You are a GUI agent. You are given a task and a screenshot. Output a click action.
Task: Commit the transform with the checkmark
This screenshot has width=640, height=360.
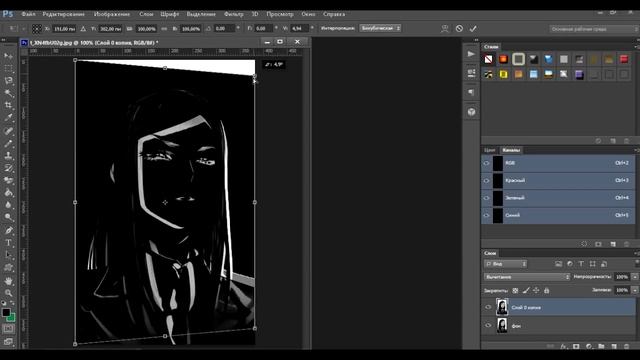[473, 29]
